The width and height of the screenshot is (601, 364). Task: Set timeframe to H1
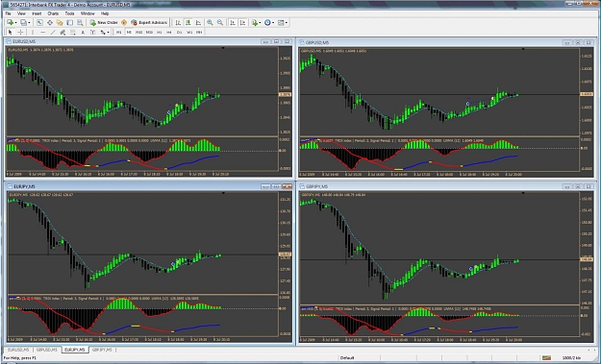[160, 33]
